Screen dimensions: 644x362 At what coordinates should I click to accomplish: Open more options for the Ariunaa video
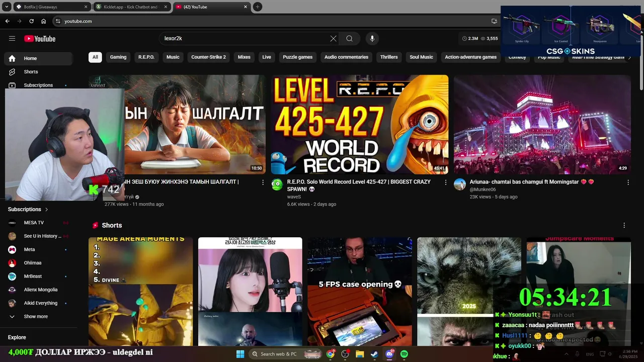[x=628, y=182]
